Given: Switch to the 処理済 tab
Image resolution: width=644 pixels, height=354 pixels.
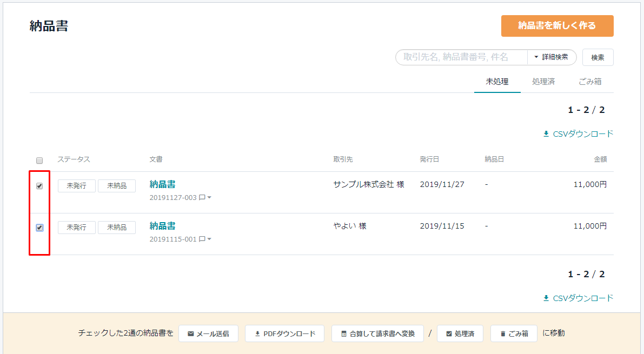Looking at the screenshot, I should point(543,82).
